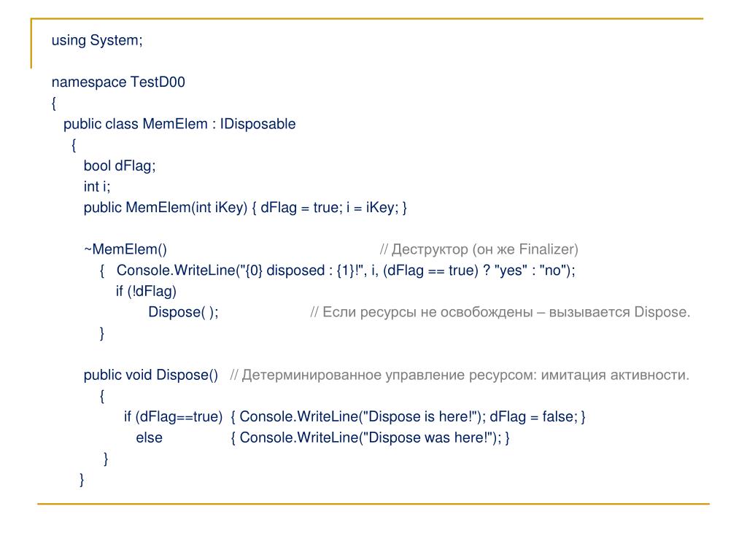Click the 'Dispose was here!' WriteLine statement
This screenshot has width=747, height=560.
click(371, 437)
